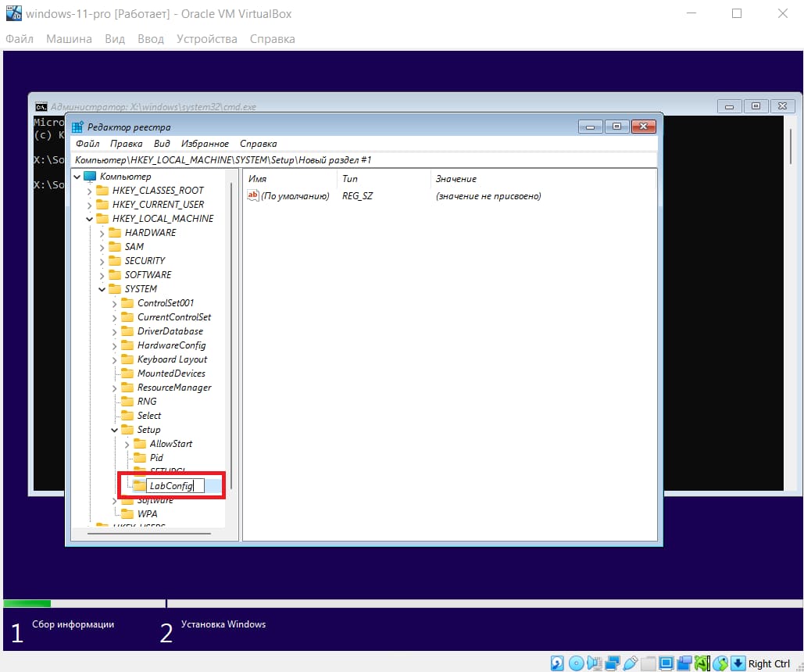Screen dimensions: 804x672
Task: Click the optical disc icon in VirtualBox status bar
Action: tap(577, 663)
